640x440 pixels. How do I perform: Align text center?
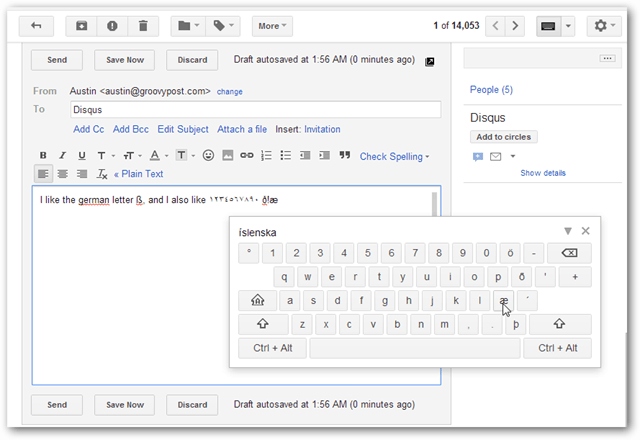pos(62,174)
